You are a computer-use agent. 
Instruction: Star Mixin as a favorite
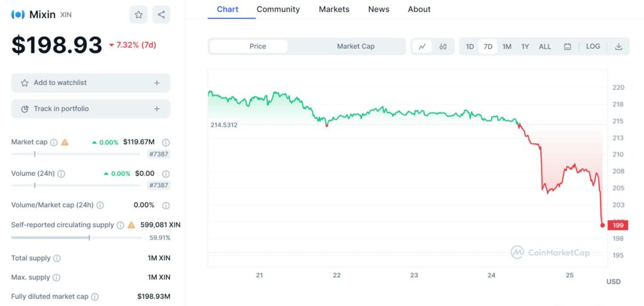coord(138,15)
